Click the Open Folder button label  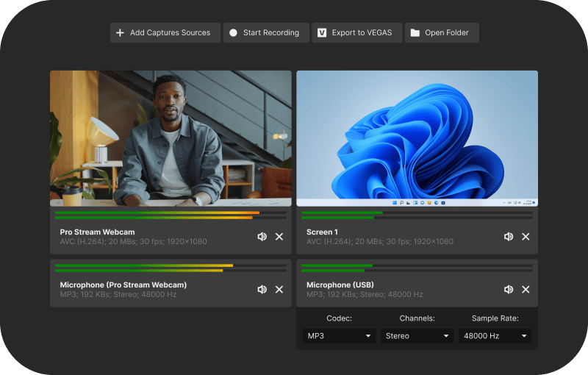446,33
